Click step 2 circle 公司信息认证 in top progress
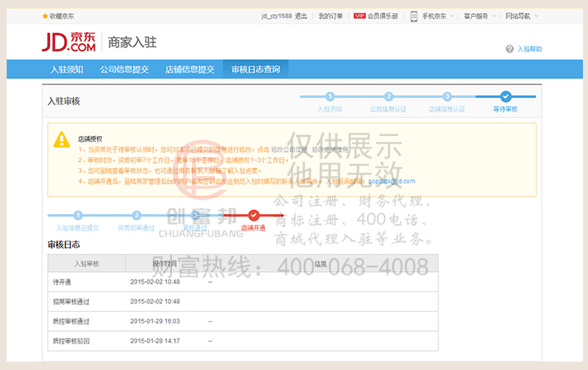 pos(389,96)
